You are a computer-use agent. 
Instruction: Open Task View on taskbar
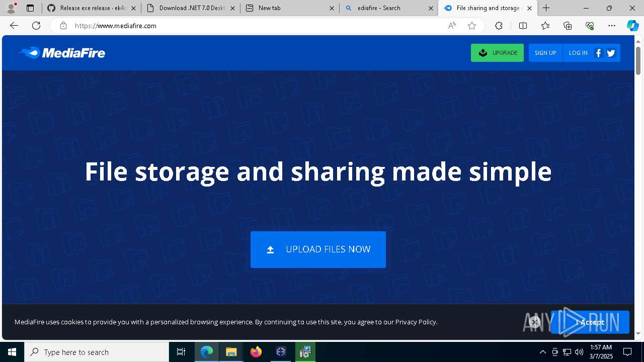point(181,352)
